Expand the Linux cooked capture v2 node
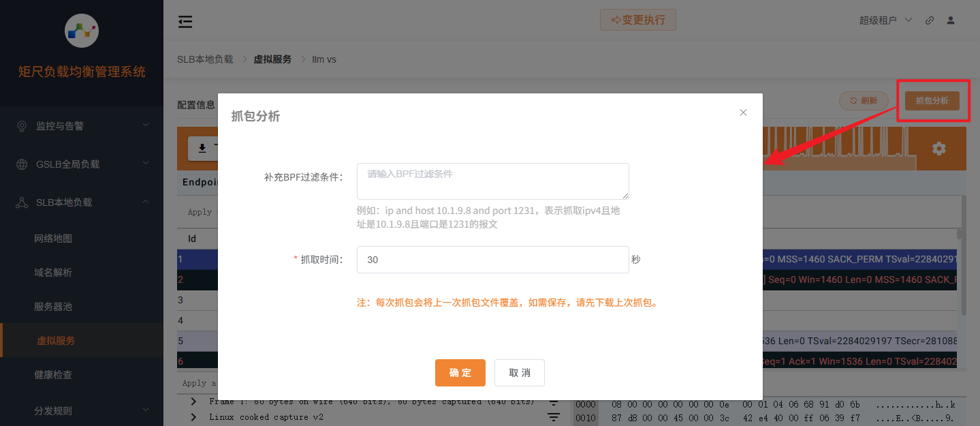 click(x=193, y=416)
